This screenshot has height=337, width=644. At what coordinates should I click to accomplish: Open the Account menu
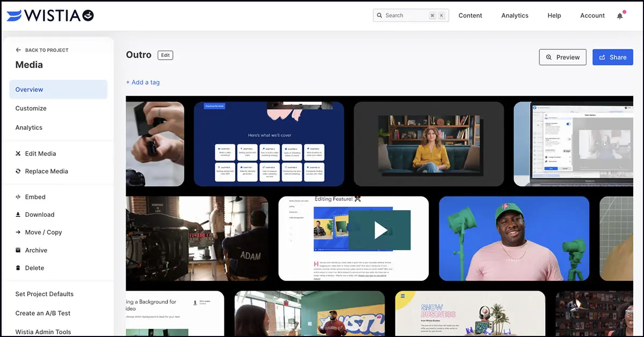592,16
